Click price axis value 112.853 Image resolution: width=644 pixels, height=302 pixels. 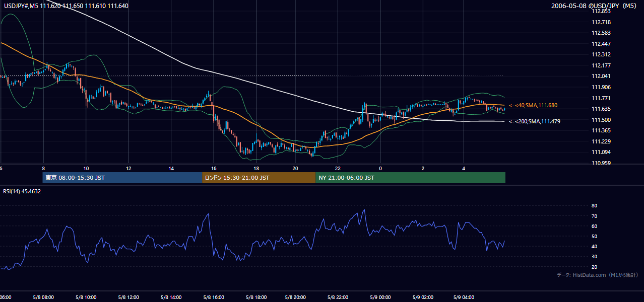click(x=601, y=11)
